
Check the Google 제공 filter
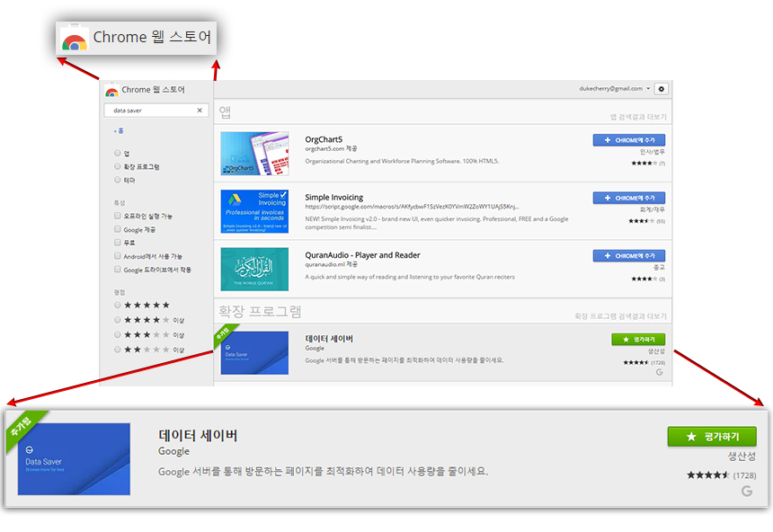pos(118,229)
